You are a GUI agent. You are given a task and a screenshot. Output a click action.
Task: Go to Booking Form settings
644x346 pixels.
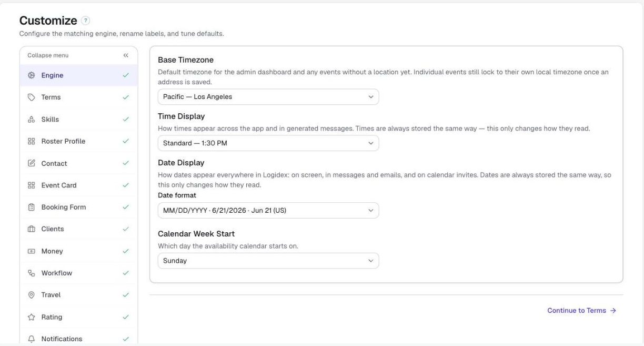point(78,207)
